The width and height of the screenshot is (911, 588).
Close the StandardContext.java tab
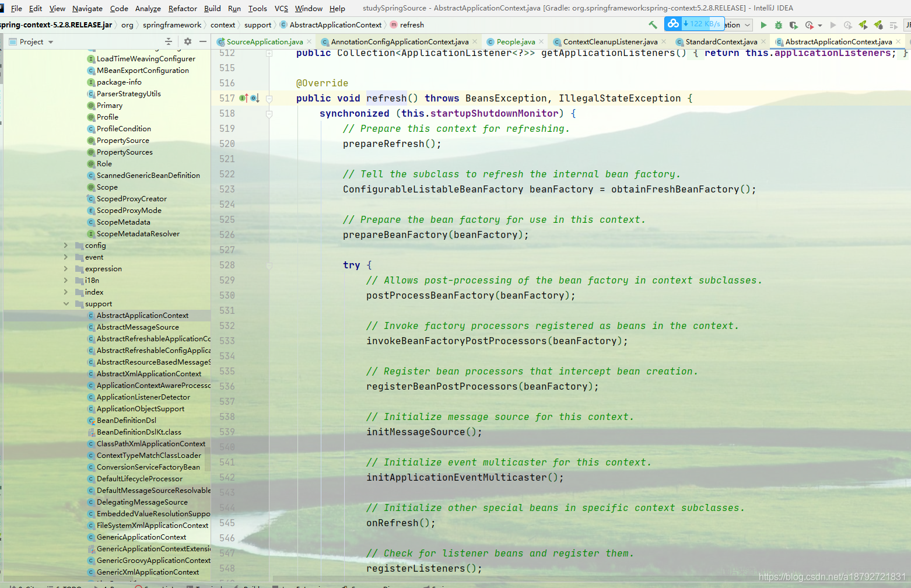[x=763, y=41]
